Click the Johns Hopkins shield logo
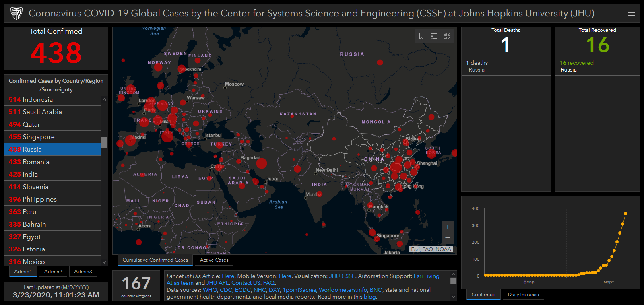 17,13
